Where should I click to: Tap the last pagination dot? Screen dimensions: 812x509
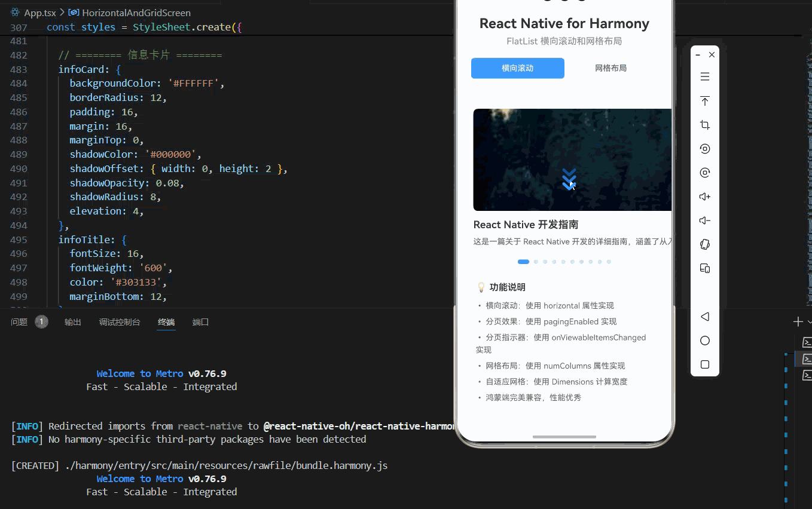pyautogui.click(x=609, y=262)
